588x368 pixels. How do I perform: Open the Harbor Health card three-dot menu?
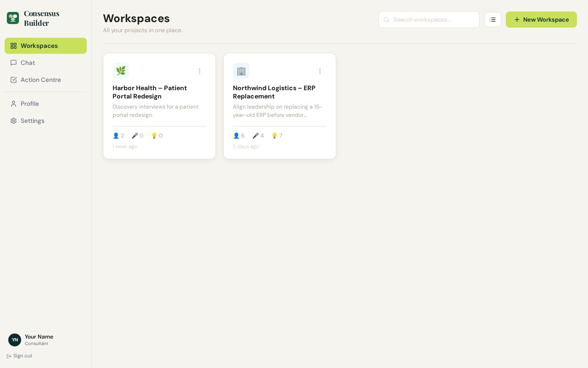[x=199, y=71]
